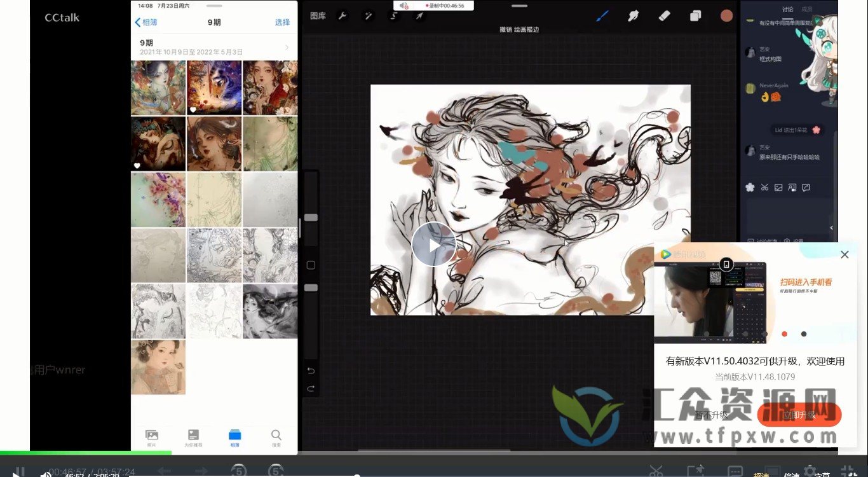The width and height of the screenshot is (868, 477).
Task: Expand the 9期 album date chevron
Action: tap(287, 47)
